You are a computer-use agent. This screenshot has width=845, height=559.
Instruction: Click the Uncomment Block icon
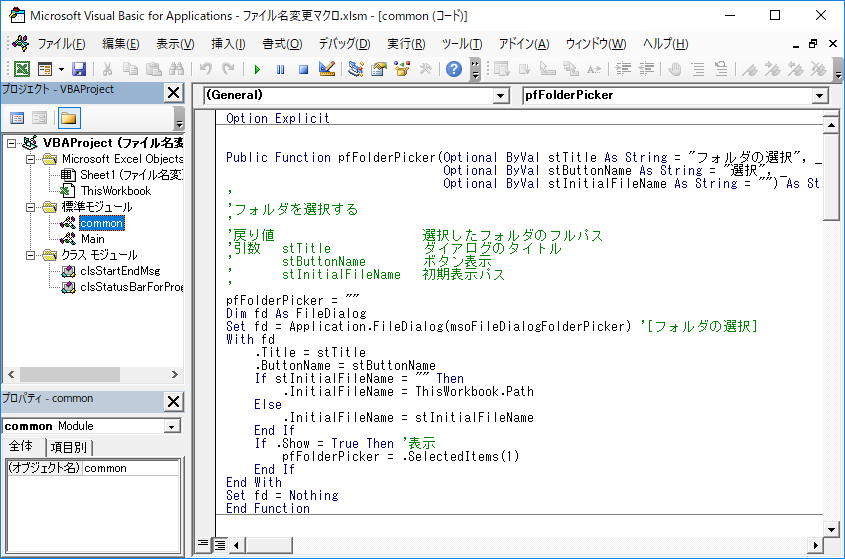pyautogui.click(x=721, y=69)
